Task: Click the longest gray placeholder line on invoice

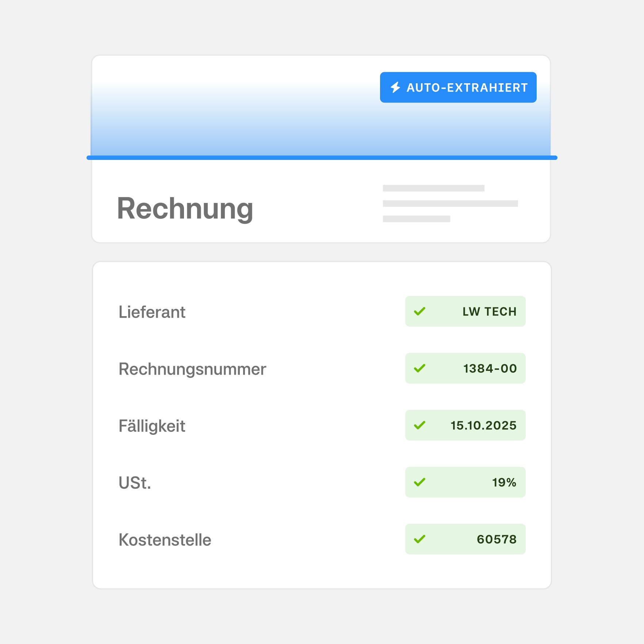Action: pyautogui.click(x=450, y=204)
